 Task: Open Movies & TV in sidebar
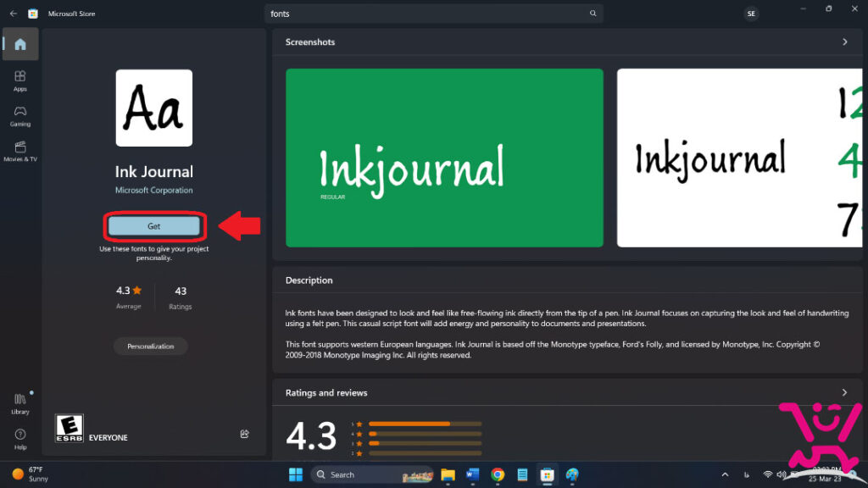click(20, 151)
